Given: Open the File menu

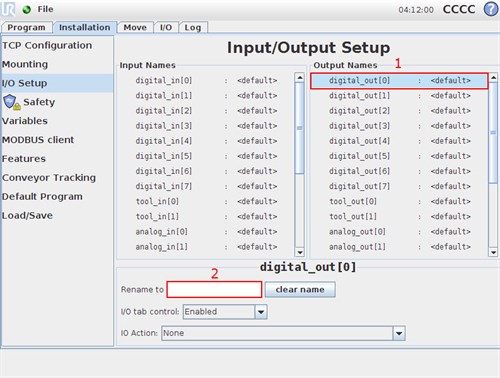Looking at the screenshot, I should click(x=45, y=9).
